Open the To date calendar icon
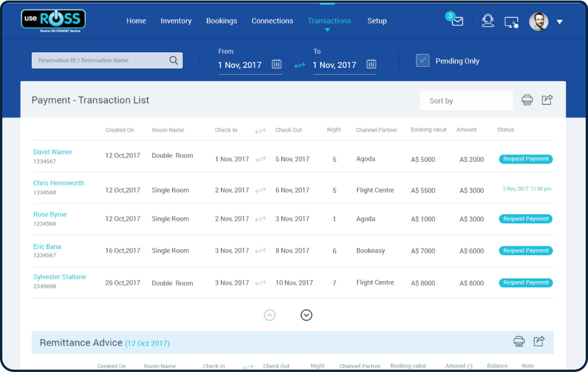 (371, 64)
